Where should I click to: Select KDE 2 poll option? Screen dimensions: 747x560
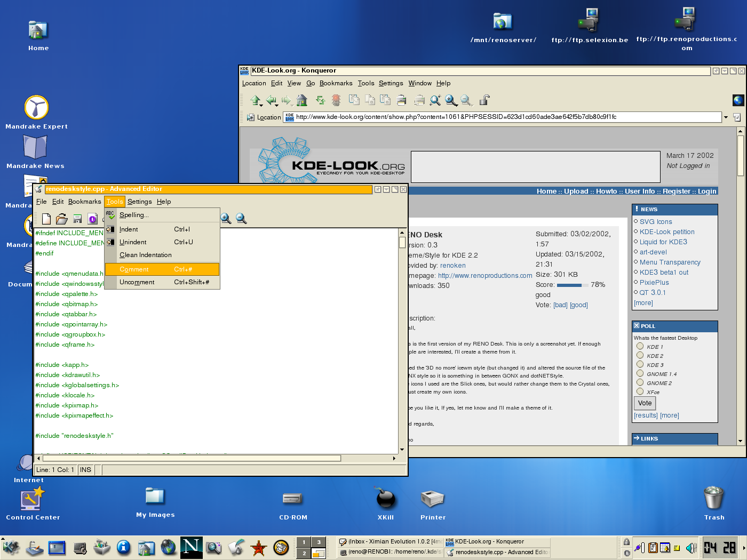640,355
